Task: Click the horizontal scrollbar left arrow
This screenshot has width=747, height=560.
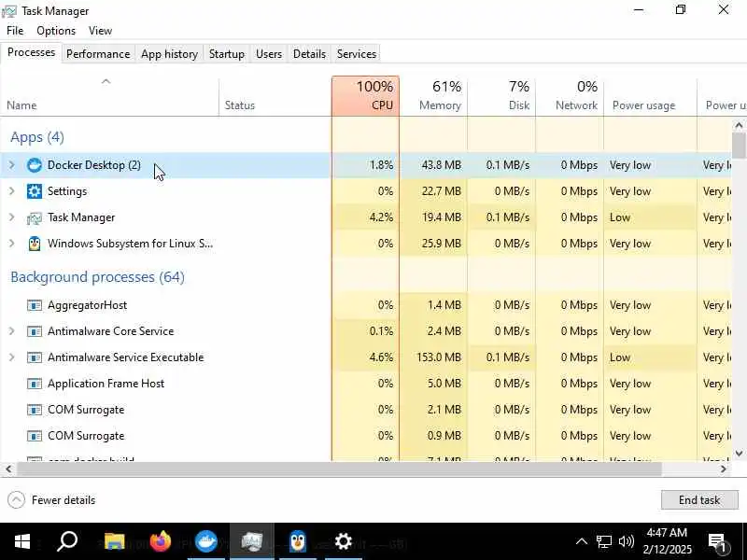Action: (x=8, y=469)
